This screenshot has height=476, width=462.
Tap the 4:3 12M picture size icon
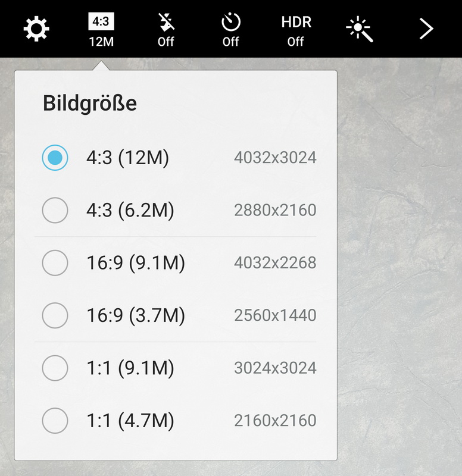101,30
